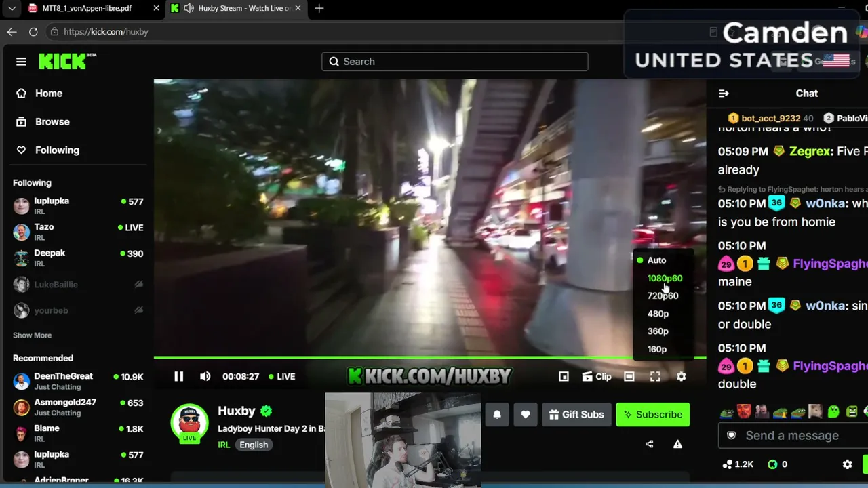Collapse the sidebar with the hamburger icon
Viewport: 868px width, 488px height.
coord(21,62)
